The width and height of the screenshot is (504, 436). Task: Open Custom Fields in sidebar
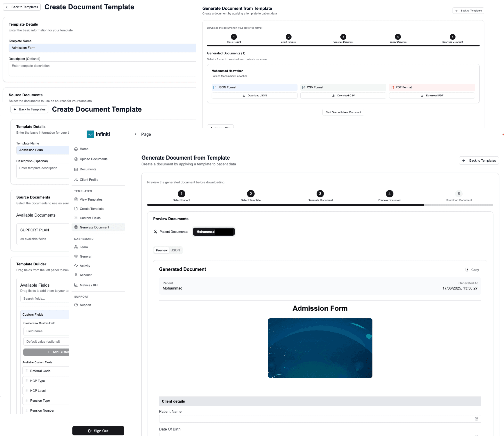(90, 218)
